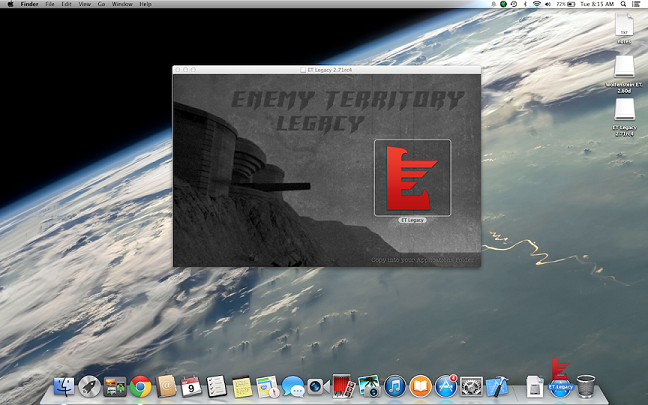Screen dimensions: 648x405
Task: Open the Help menu
Action: click(x=145, y=4)
